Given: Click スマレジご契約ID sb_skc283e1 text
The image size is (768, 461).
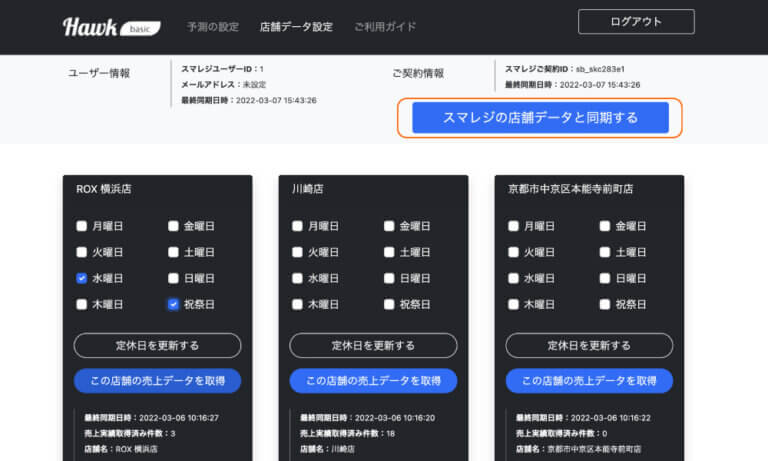Looking at the screenshot, I should click(x=565, y=69).
